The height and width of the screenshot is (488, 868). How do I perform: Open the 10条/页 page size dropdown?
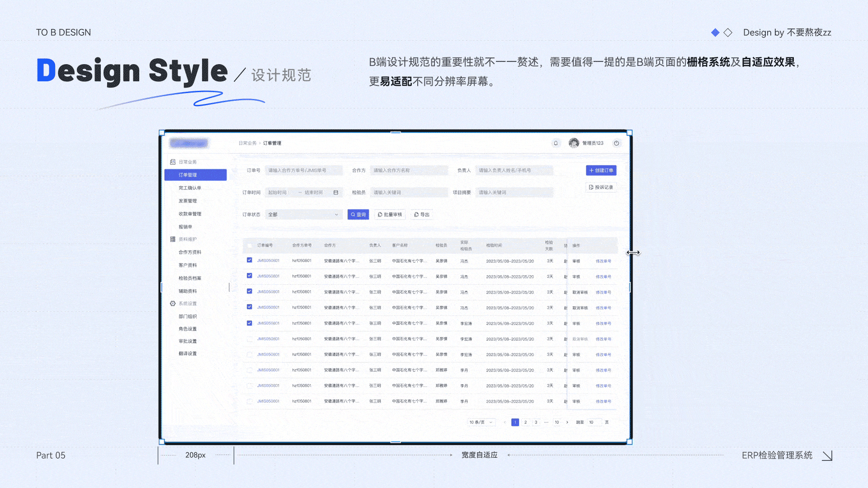(481, 422)
